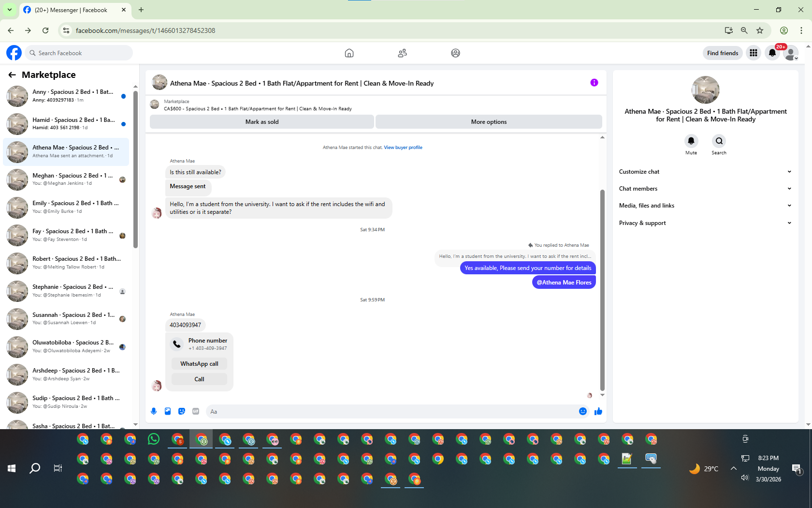
Task: Open the Facebook home logo
Action: tap(14, 53)
